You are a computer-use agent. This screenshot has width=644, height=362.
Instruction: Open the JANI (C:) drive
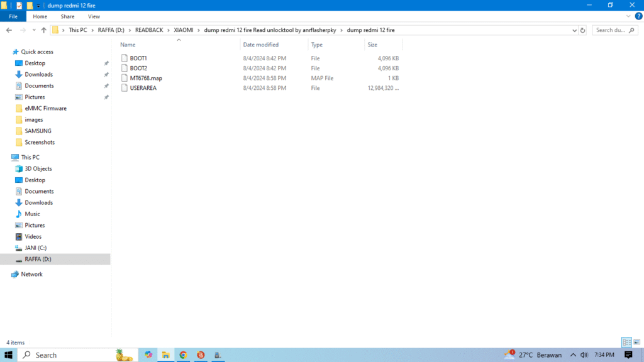[35, 248]
